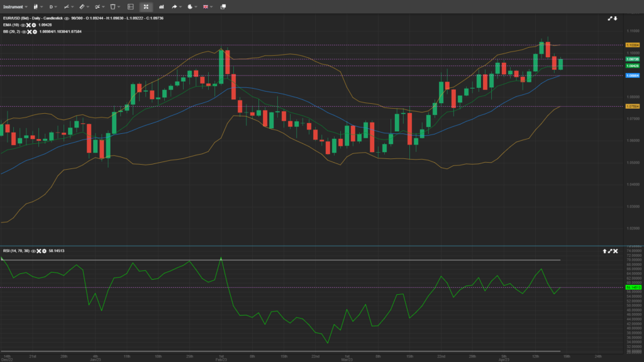644x362 pixels.
Task: Click the bar chart statistics icon
Action: coord(160,6)
